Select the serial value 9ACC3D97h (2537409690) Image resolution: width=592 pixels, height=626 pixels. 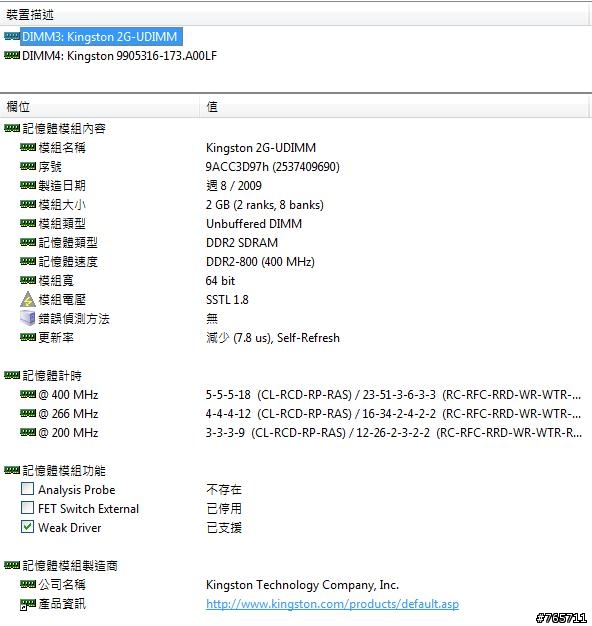273,166
